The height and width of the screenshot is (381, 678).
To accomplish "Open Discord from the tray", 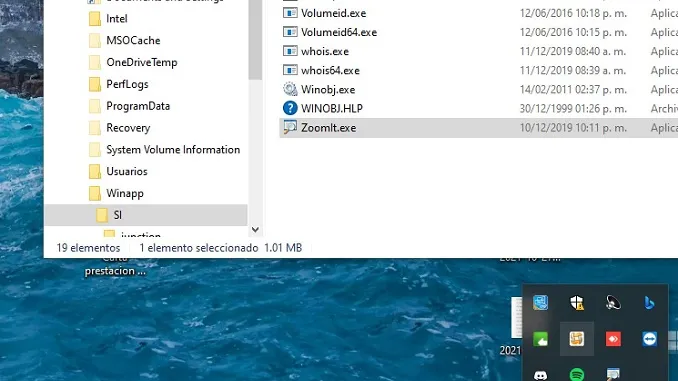I will click(x=540, y=375).
